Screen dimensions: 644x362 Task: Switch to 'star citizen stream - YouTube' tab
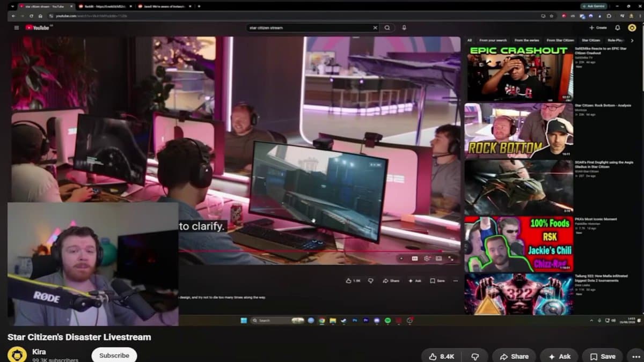point(46,6)
